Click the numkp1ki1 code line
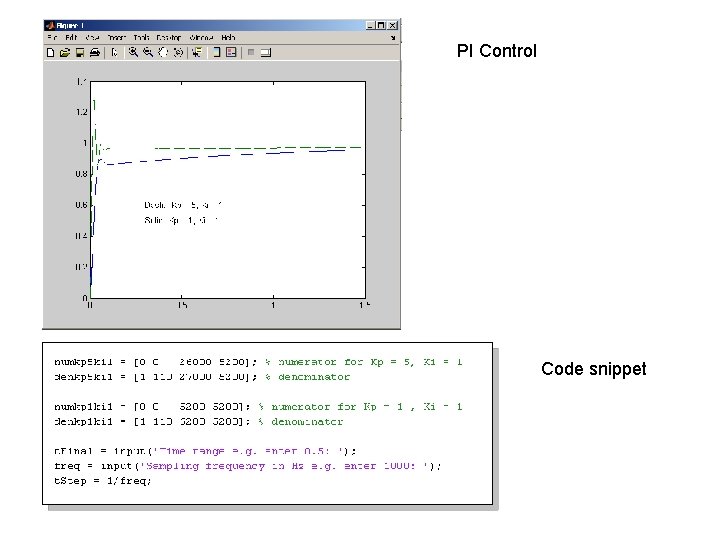The width and height of the screenshot is (720, 540). [x=258, y=407]
